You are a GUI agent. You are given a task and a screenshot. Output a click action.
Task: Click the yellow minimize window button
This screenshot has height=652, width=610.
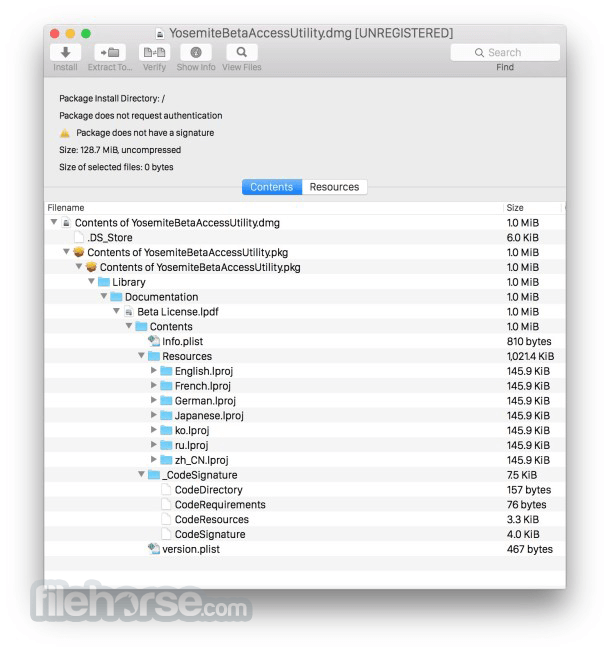70,34
